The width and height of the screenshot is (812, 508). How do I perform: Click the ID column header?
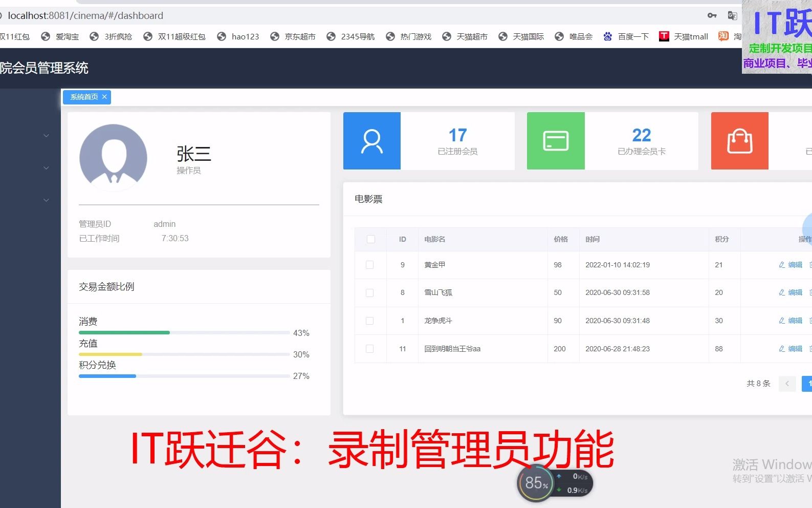tap(403, 239)
